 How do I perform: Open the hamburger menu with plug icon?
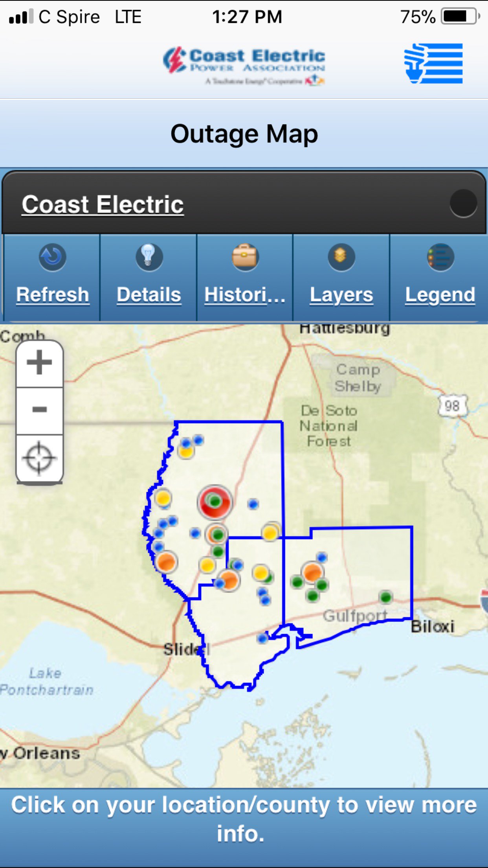point(433,63)
